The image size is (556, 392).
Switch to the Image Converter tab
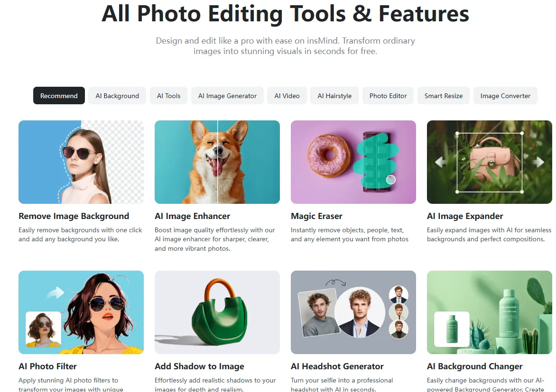[505, 95]
